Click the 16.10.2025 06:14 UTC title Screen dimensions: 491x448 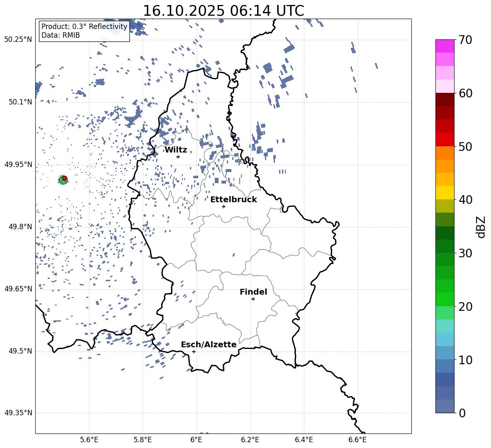[x=223, y=11]
